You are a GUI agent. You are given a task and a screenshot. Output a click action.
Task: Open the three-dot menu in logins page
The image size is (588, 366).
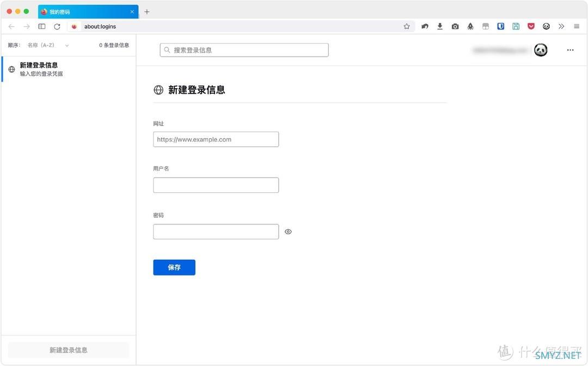(570, 50)
